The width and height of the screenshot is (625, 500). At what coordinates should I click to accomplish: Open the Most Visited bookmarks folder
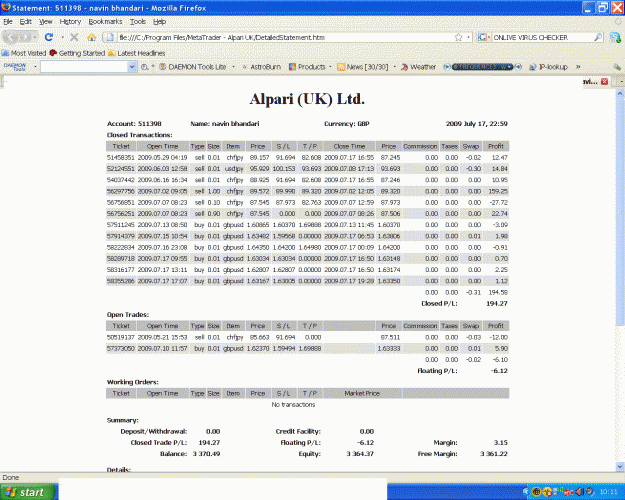[x=24, y=53]
